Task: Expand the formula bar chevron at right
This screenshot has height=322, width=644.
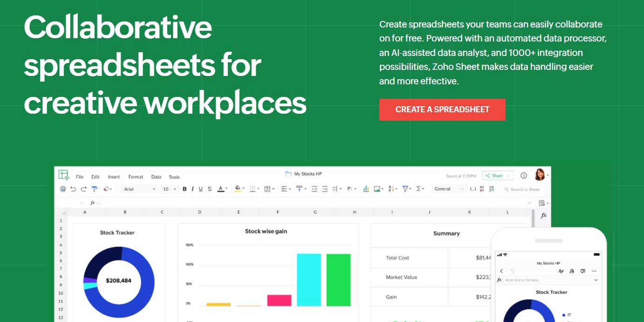Action: [529, 203]
